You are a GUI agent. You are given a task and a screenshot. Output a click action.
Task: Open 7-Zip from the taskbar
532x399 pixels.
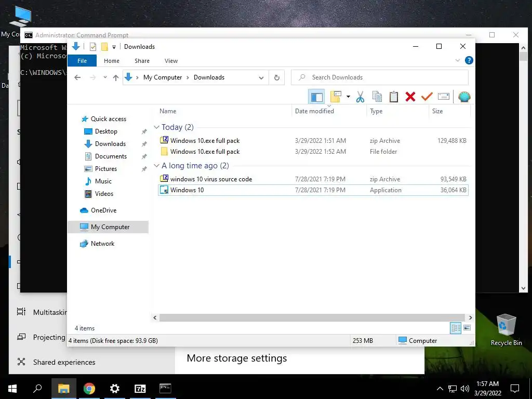pos(140,389)
